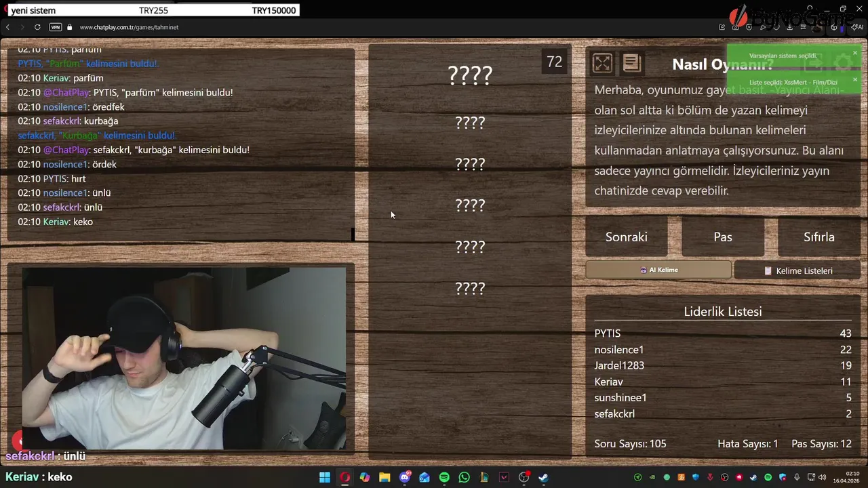Click sefakckrl row in the leaderboard
Image resolution: width=868 pixels, height=488 pixels.
723,413
